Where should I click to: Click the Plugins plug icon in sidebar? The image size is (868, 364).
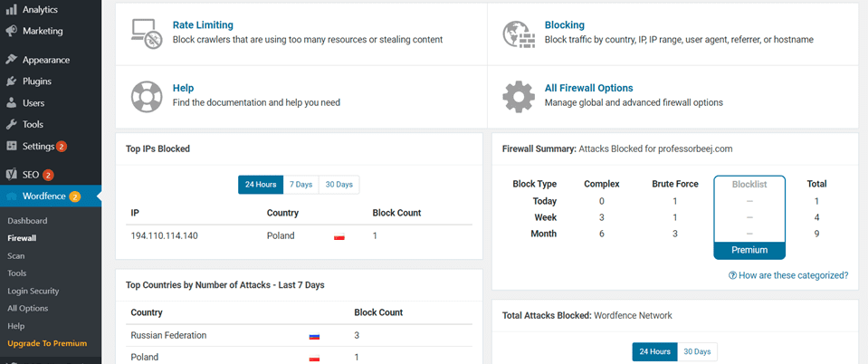pos(12,81)
